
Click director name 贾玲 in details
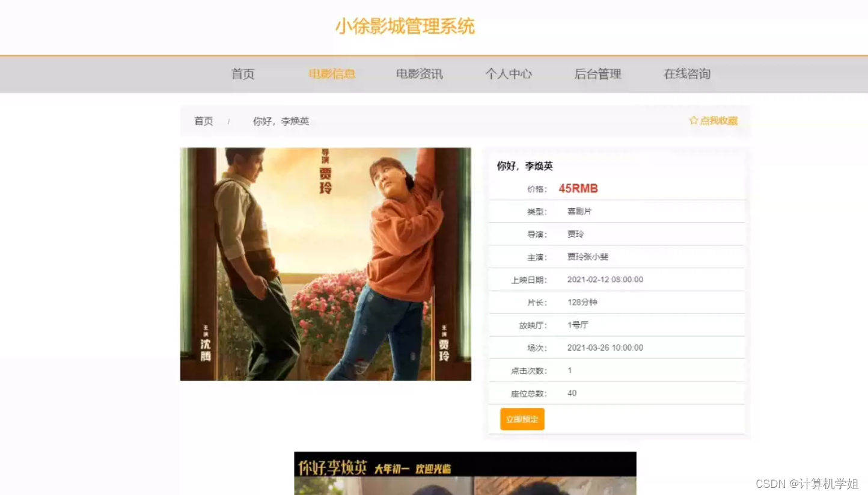[575, 234]
